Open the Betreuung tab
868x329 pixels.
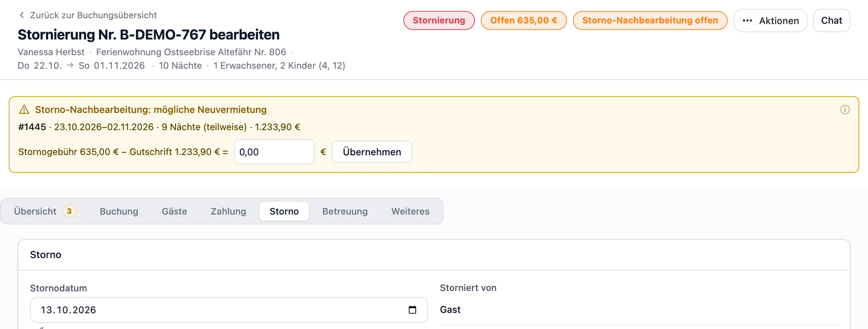(345, 211)
